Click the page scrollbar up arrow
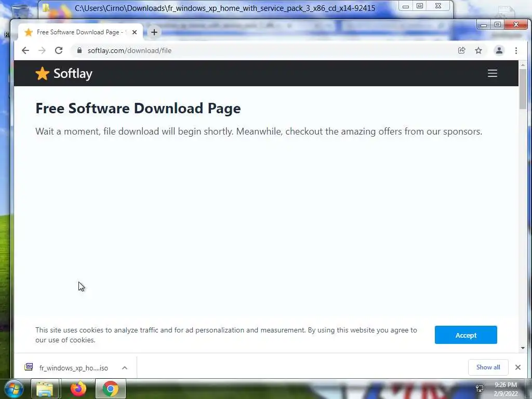The width and height of the screenshot is (532, 399). (x=523, y=64)
